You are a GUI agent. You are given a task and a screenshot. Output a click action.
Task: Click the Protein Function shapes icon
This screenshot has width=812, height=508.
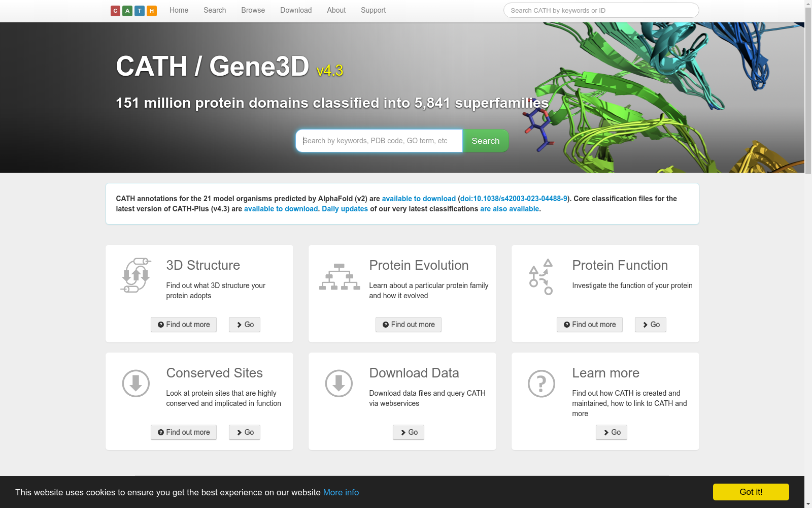point(541,277)
